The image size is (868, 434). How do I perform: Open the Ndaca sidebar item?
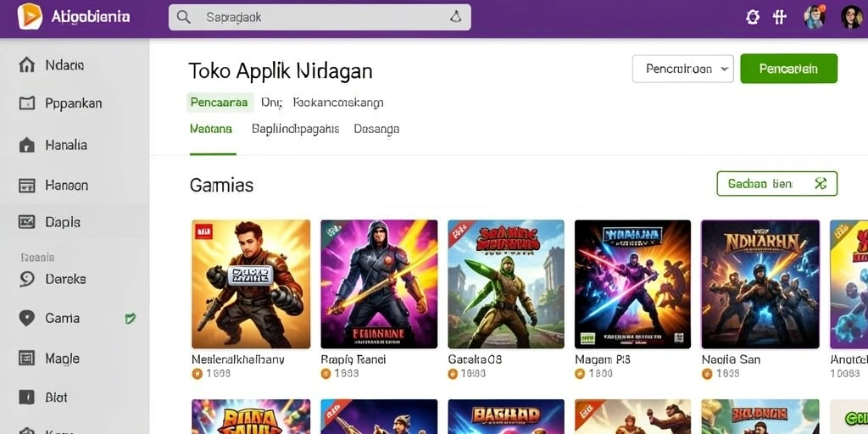[x=75, y=65]
